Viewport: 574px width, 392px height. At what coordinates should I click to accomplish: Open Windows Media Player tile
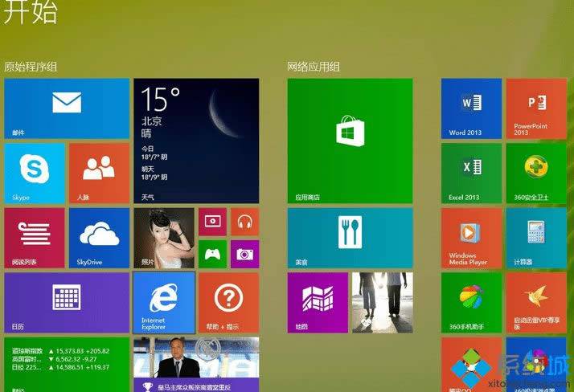click(471, 238)
